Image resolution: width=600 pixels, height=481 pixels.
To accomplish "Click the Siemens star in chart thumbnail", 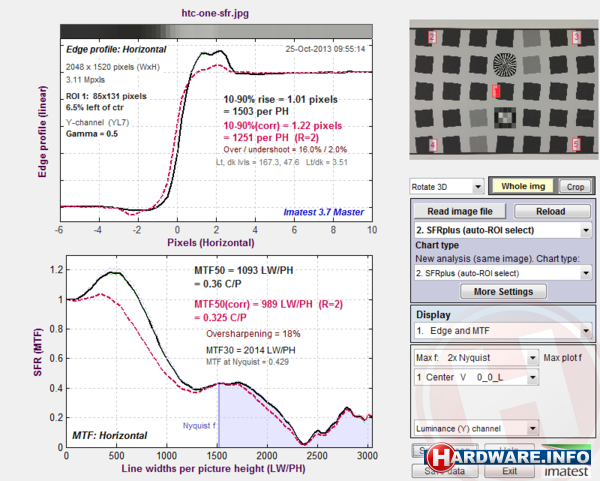I will pos(504,64).
